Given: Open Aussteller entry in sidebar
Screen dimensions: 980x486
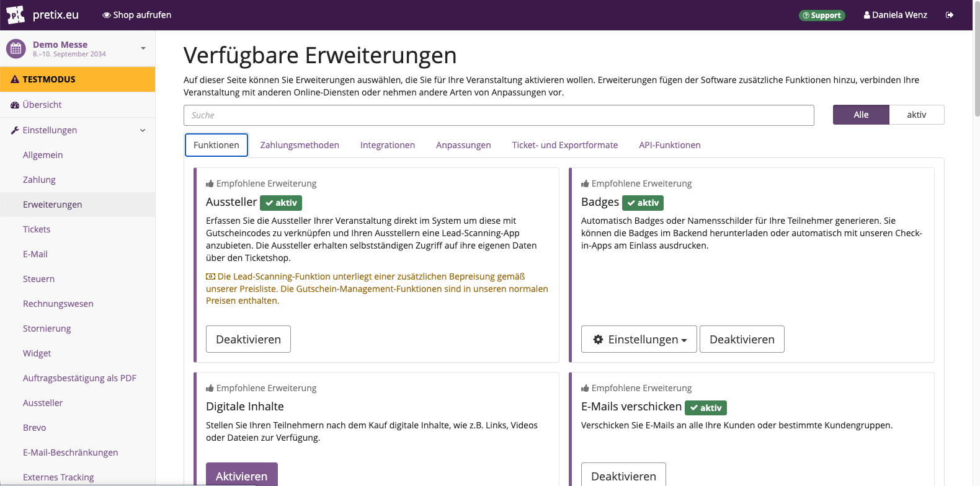Looking at the screenshot, I should click(x=78, y=403).
